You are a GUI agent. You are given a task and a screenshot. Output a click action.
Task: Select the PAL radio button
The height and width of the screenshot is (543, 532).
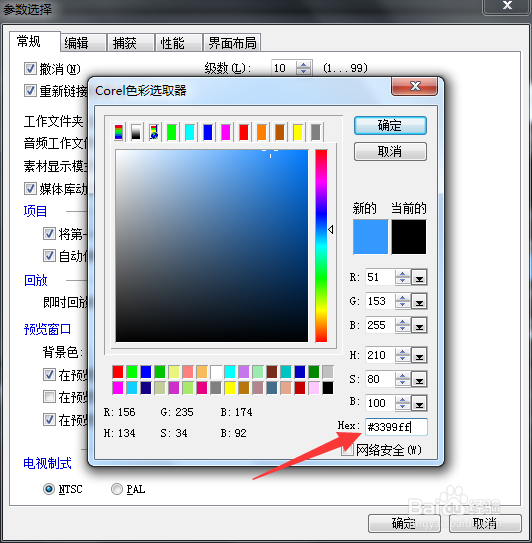point(117,489)
